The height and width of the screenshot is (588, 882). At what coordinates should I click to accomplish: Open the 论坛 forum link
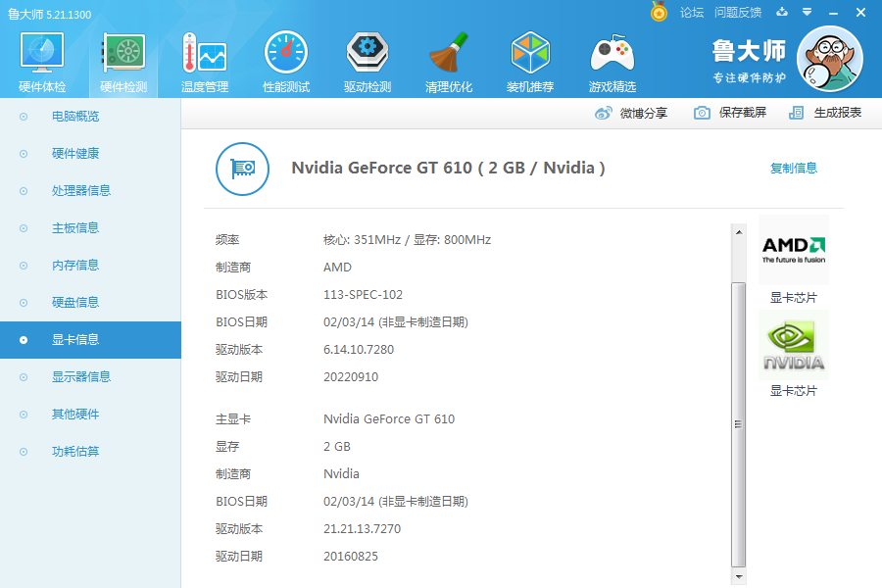pos(692,13)
